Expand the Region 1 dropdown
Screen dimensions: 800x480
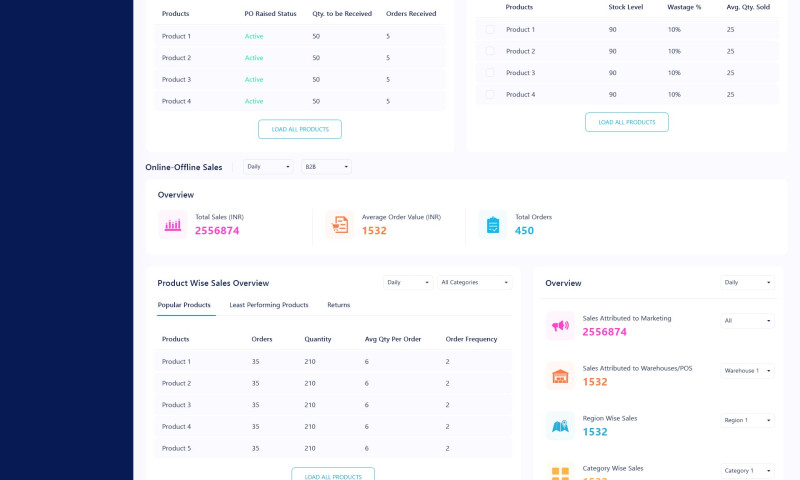pos(747,420)
